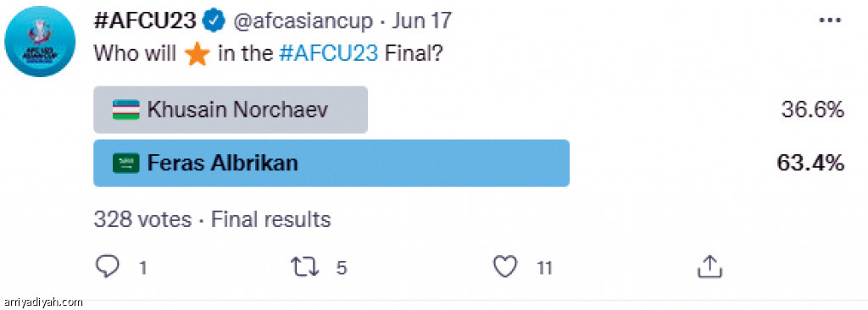Open the three-dot more options menu
The width and height of the screenshot is (868, 310).
point(829,20)
